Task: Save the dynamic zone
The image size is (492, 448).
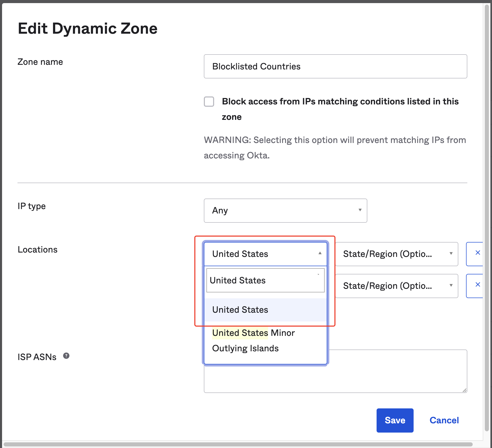Action: tap(395, 420)
